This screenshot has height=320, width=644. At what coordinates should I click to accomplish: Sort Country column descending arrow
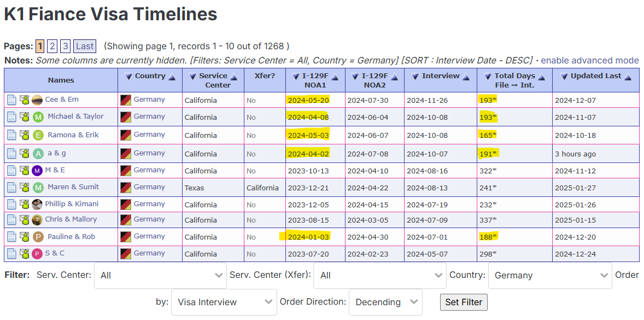(128, 77)
